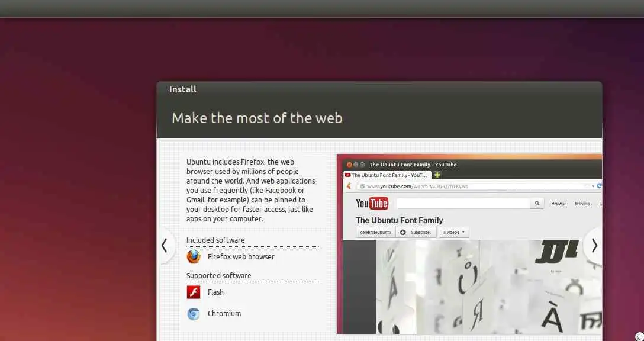The image size is (644, 341).
Task: Click the Chromium browser icon
Action: 194,314
